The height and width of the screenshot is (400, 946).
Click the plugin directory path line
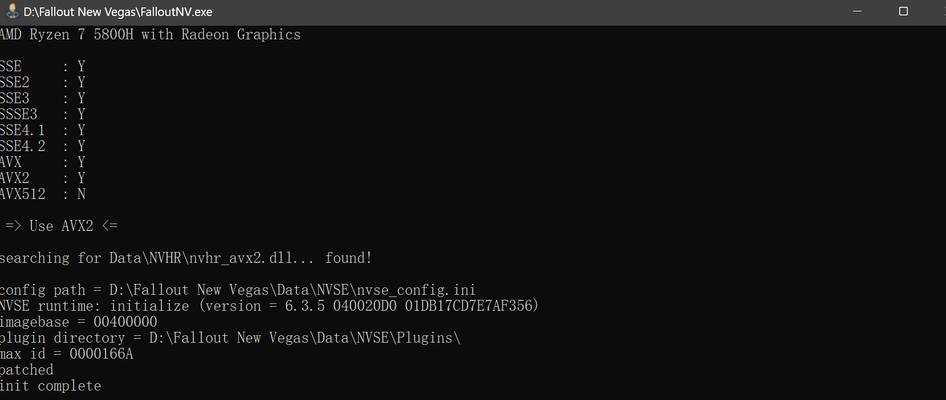pyautogui.click(x=230, y=338)
